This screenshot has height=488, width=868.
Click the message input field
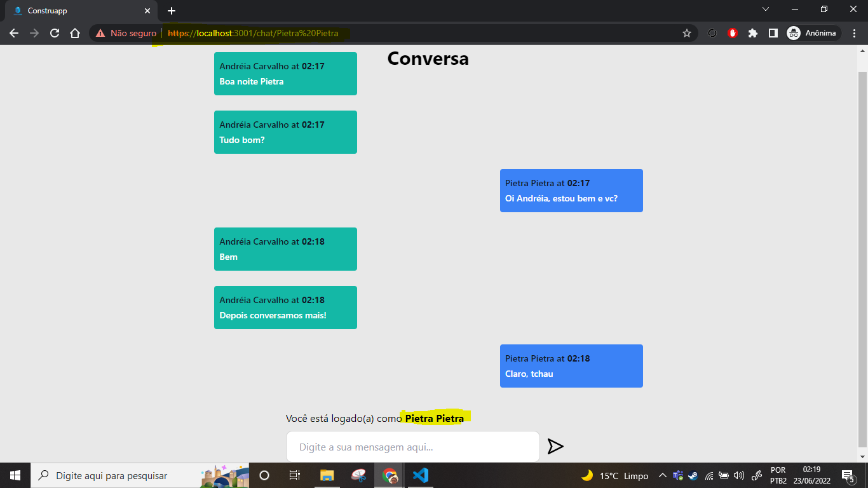coord(413,446)
